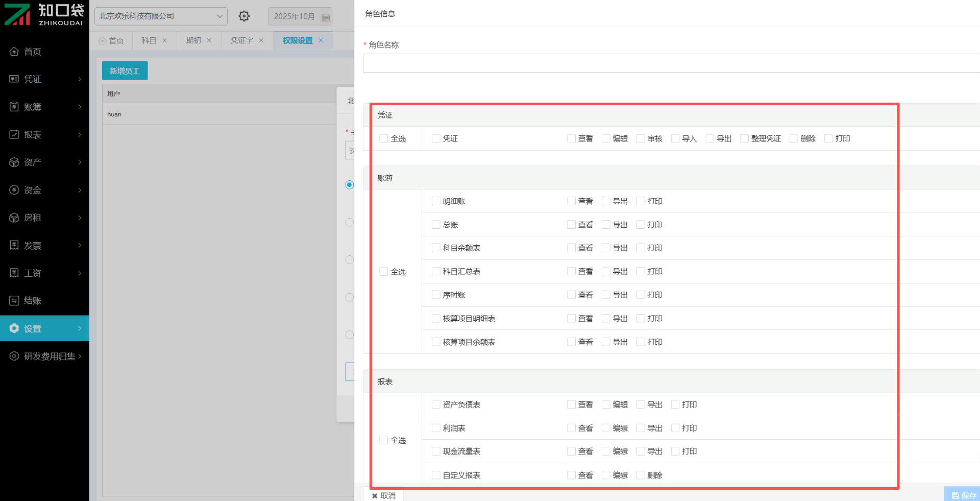Switch to the 科目 tab
The width and height of the screenshot is (980, 501).
149,41
